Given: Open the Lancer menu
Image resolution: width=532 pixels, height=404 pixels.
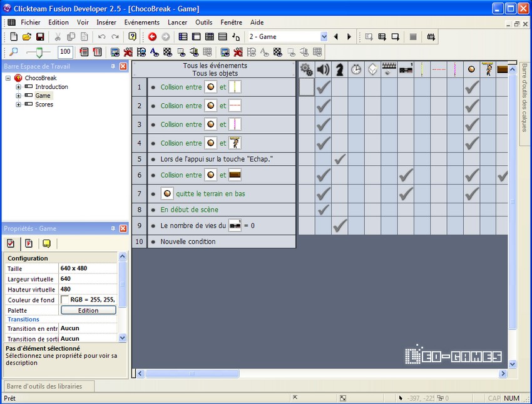Looking at the screenshot, I should (178, 23).
